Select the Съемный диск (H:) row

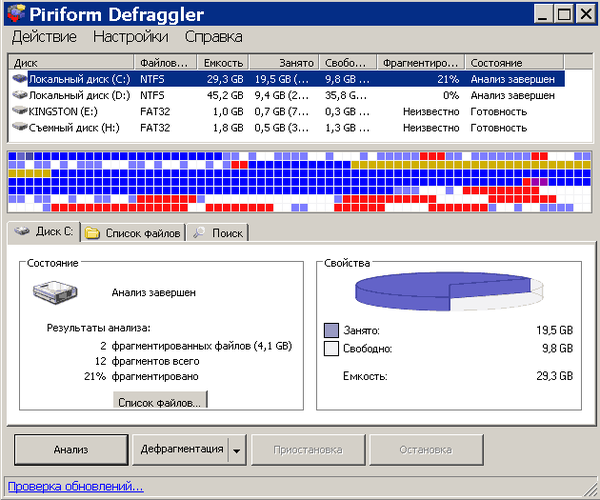point(287,127)
